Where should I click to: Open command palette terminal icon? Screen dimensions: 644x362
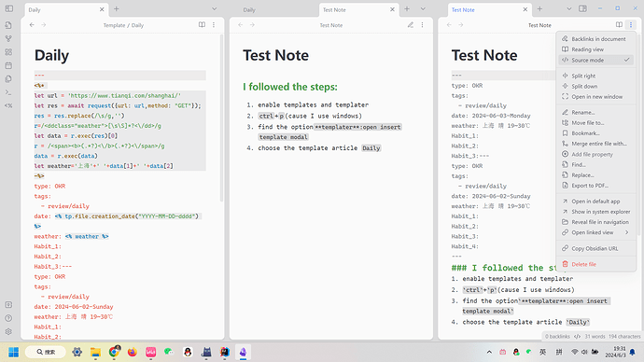tap(8, 92)
